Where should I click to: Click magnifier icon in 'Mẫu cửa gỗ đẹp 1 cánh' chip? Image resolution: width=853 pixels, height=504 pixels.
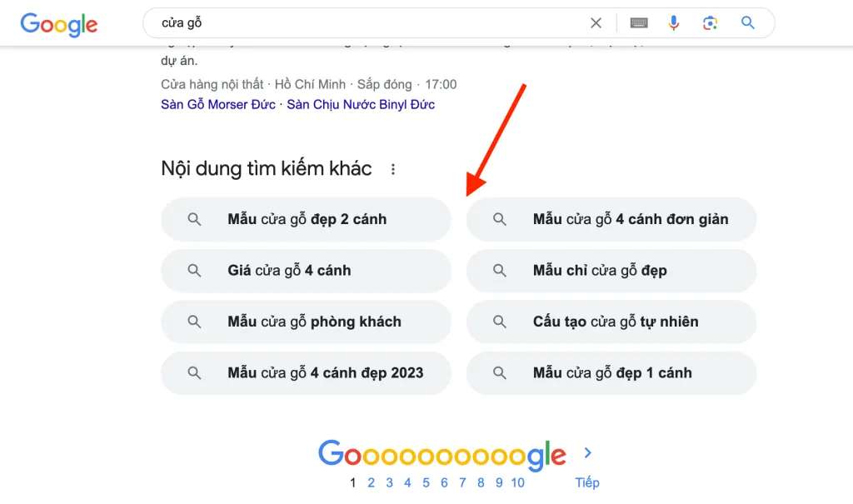[500, 373]
